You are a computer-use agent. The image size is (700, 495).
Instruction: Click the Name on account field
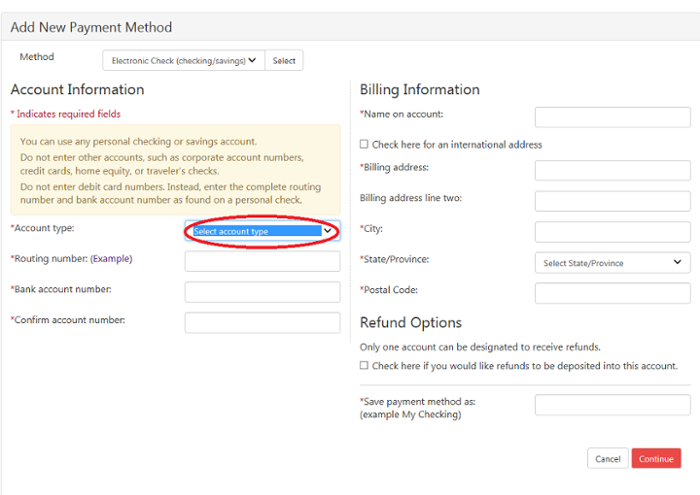(612, 117)
